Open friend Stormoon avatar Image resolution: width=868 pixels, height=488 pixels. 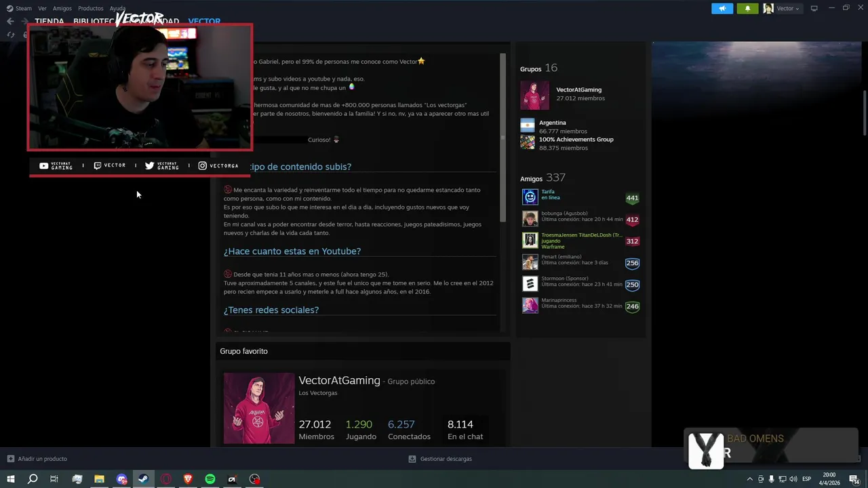pos(530,284)
